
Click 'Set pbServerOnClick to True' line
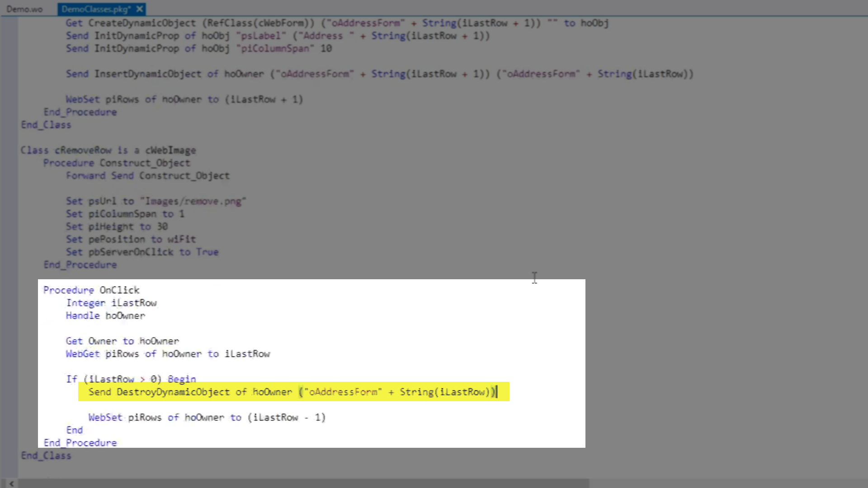pos(142,252)
